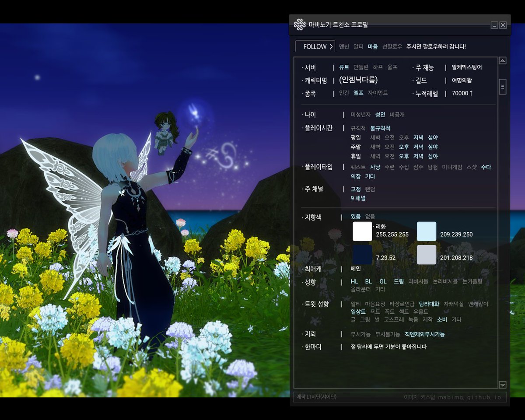This screenshot has height=420, width=525.
Task: Select 직멘제외무시가능 for 지뢰
Action: [x=425, y=334]
